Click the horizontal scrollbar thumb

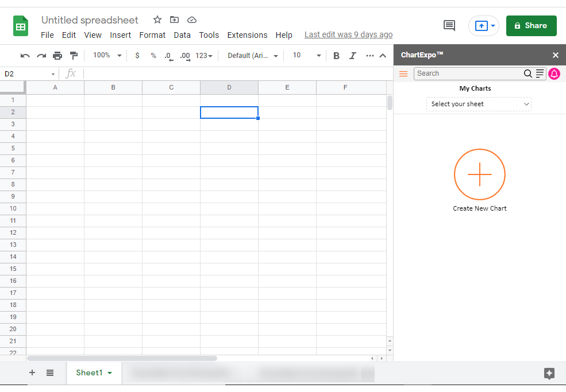coord(122,359)
